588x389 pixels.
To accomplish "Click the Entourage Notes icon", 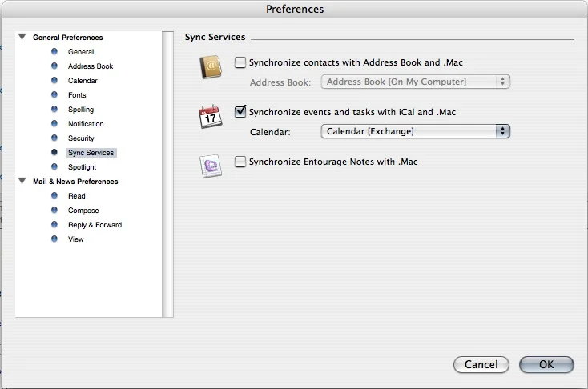I will point(210,166).
